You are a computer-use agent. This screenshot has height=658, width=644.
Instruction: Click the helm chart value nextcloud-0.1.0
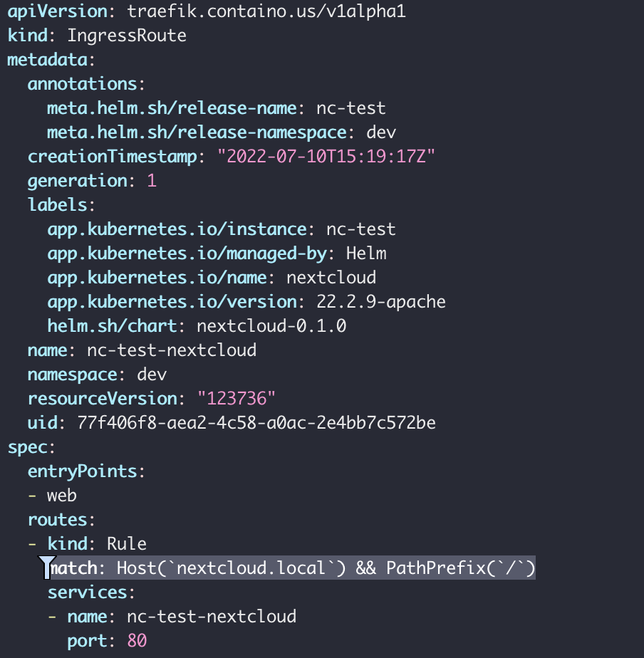pyautogui.click(x=271, y=326)
